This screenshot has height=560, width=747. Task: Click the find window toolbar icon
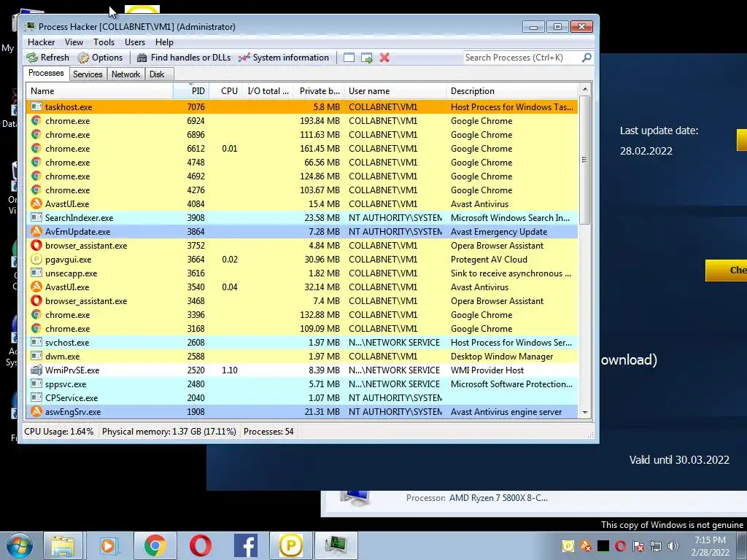(349, 58)
